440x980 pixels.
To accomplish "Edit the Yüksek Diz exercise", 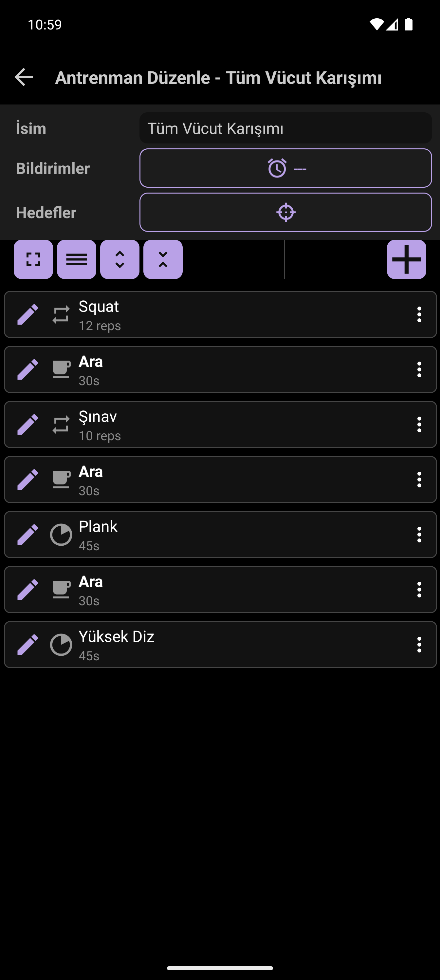I will click(28, 645).
